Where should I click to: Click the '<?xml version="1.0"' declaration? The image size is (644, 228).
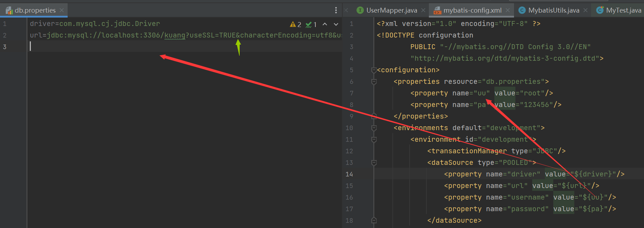click(x=417, y=24)
